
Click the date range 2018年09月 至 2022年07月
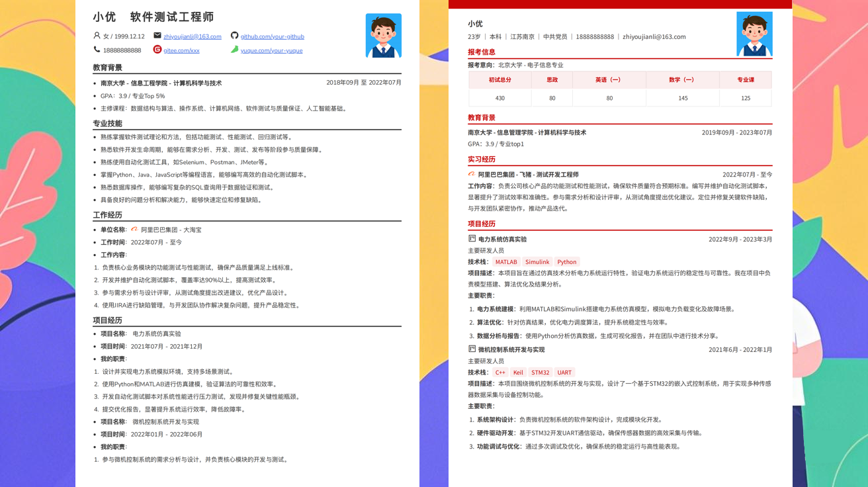click(364, 83)
